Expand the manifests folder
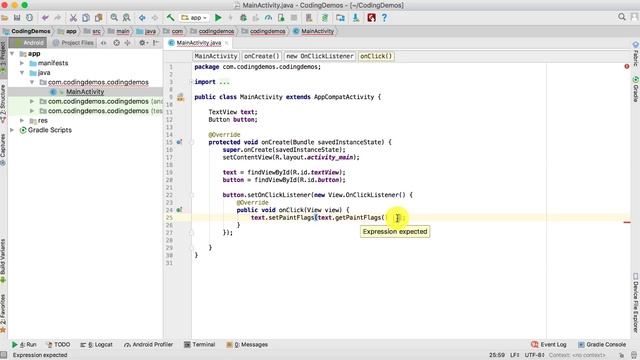This screenshot has width=640, height=360. (x=22, y=63)
